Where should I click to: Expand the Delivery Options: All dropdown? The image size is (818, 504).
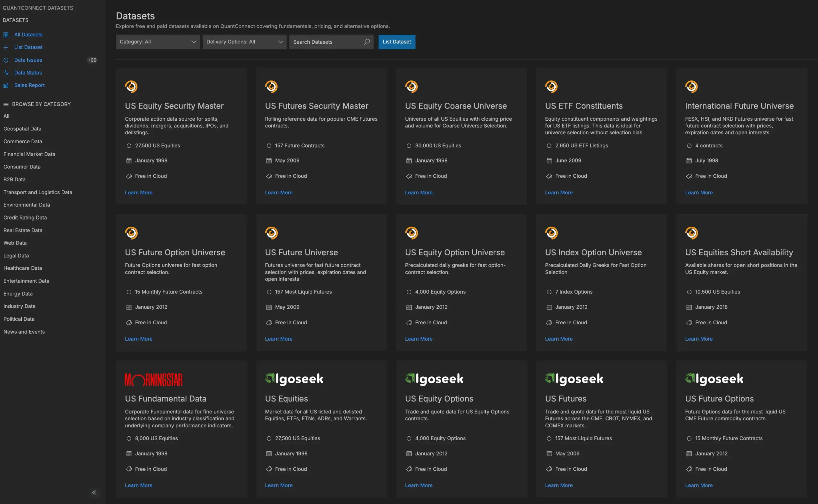[244, 42]
